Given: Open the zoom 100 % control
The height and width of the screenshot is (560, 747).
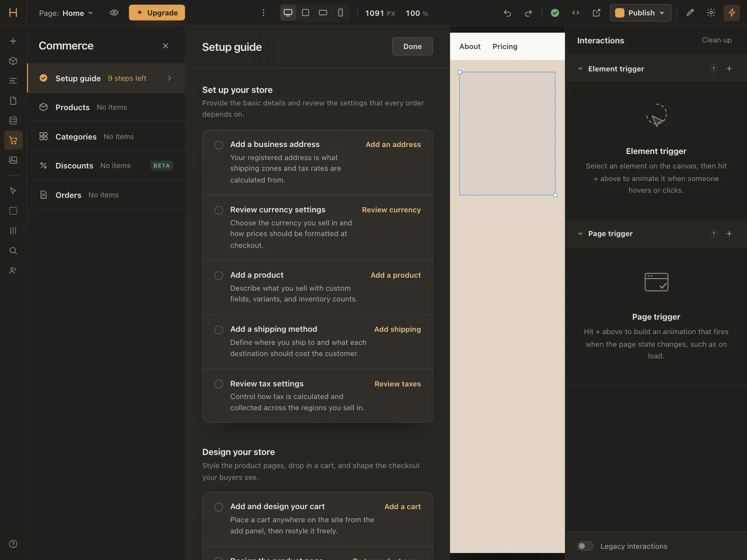Looking at the screenshot, I should pos(416,13).
